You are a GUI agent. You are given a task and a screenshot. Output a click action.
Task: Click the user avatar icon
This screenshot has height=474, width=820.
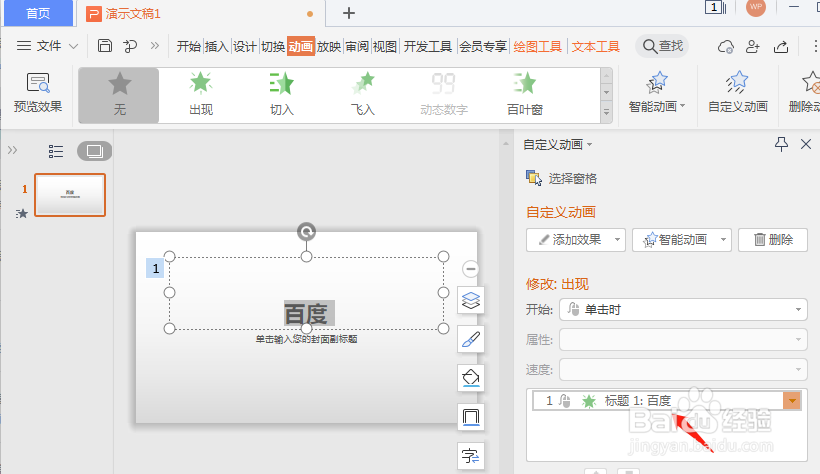pyautogui.click(x=756, y=7)
